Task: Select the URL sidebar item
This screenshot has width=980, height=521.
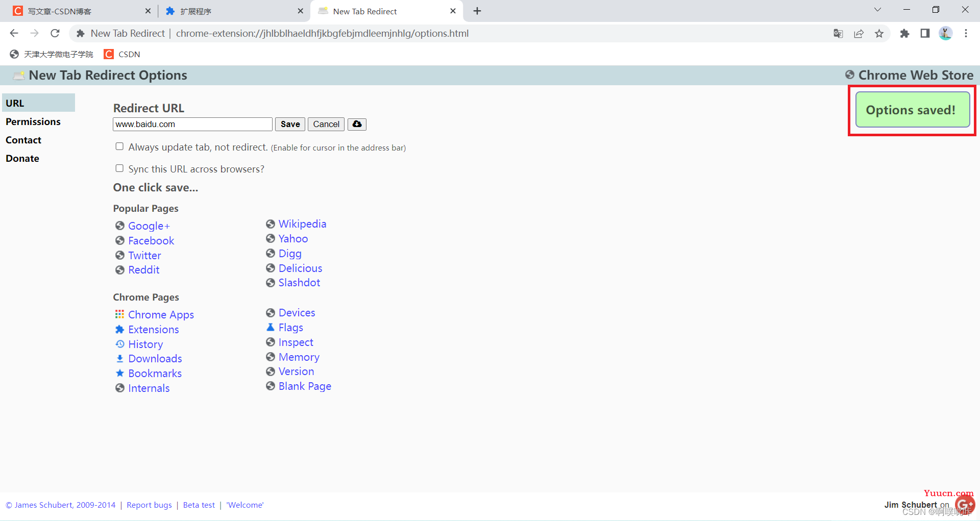Action: point(38,103)
